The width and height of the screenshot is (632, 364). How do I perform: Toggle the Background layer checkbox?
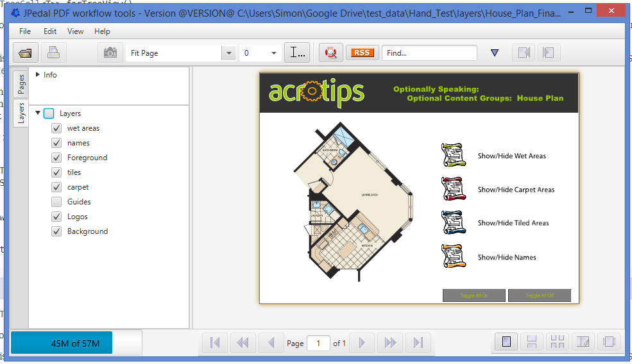[x=56, y=231]
